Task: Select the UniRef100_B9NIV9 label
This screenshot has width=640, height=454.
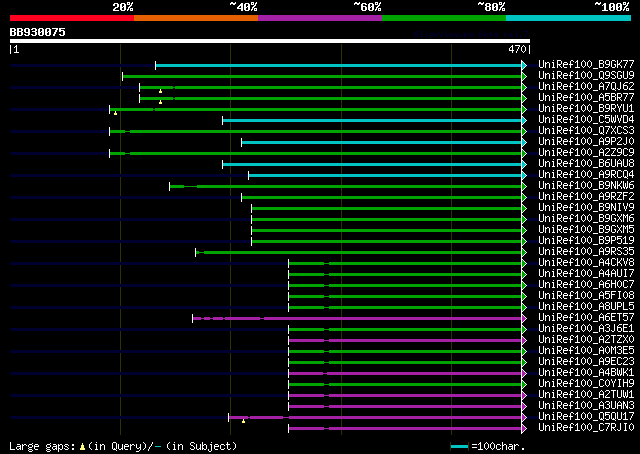Action: 586,207
